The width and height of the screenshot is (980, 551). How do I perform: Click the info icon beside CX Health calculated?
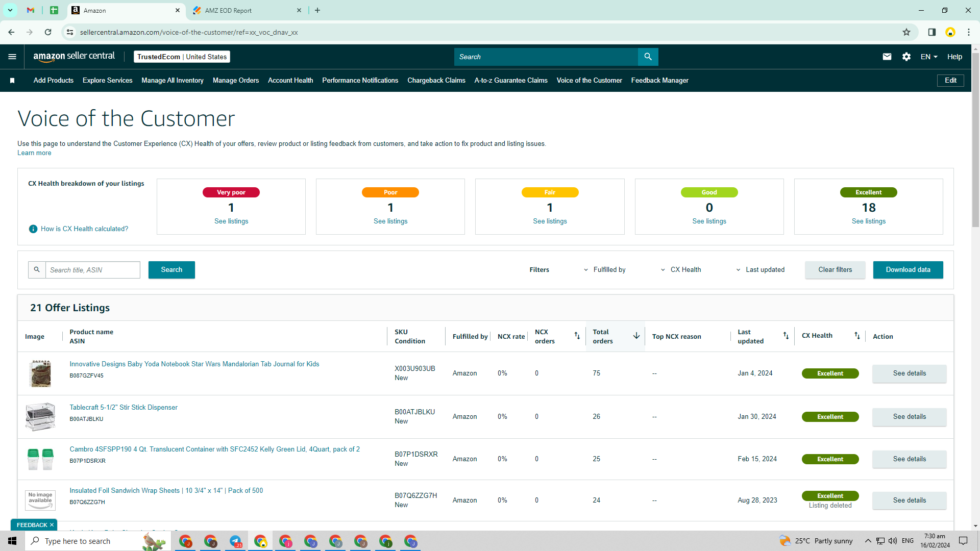click(x=33, y=229)
